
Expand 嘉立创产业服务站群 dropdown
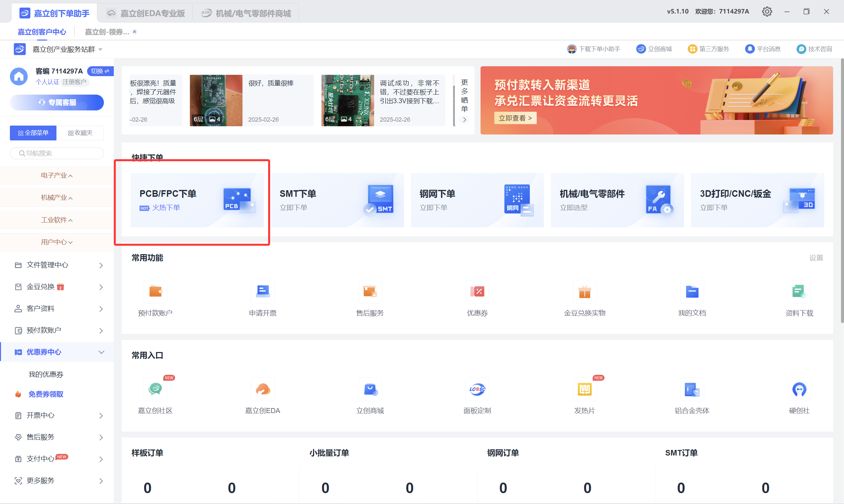coord(67,49)
